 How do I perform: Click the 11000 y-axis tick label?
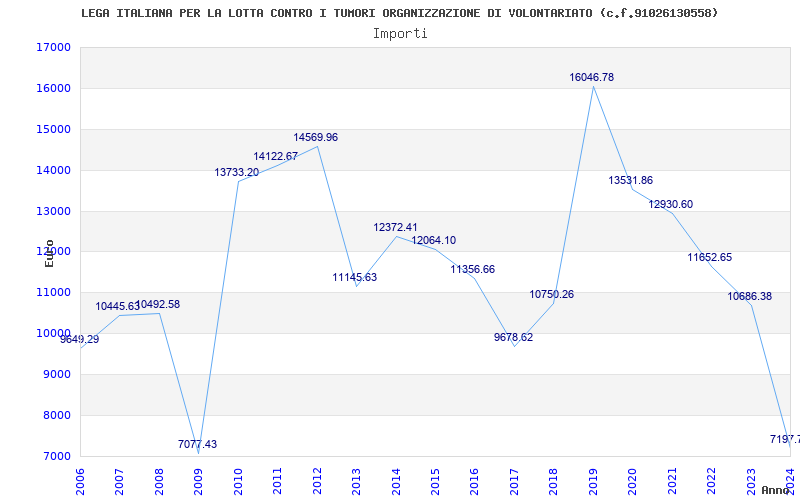pos(53,292)
